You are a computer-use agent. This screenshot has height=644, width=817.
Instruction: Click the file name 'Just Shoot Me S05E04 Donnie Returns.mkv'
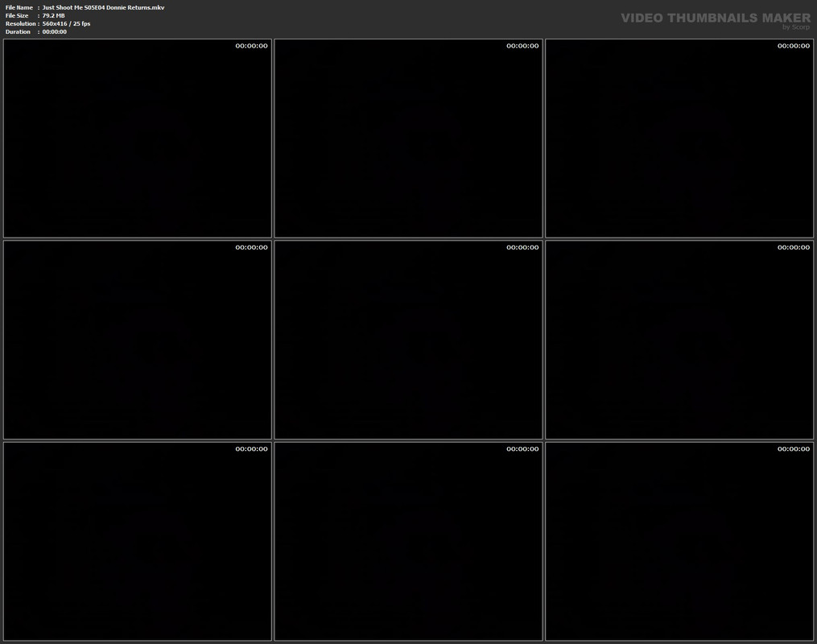point(103,8)
